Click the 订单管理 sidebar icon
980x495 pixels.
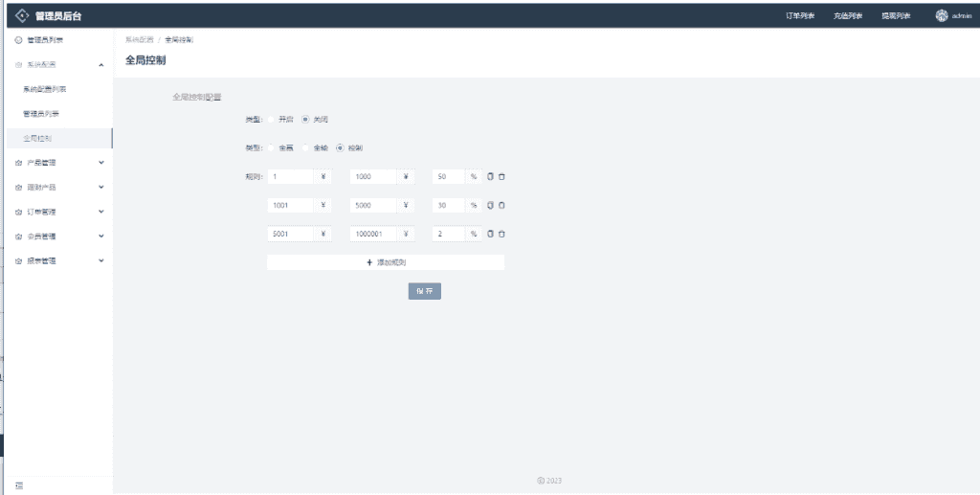(19, 212)
